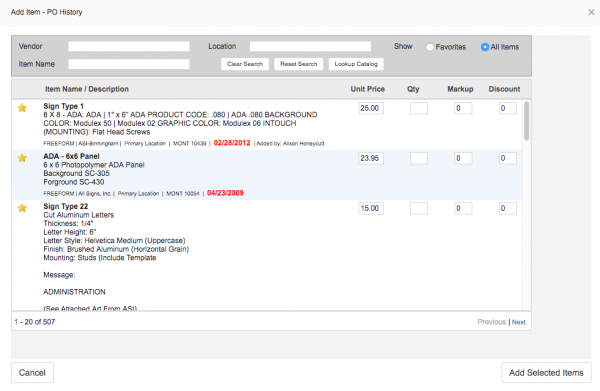
Task: Toggle favorite star for Sign Type 1
Action: tap(22, 108)
